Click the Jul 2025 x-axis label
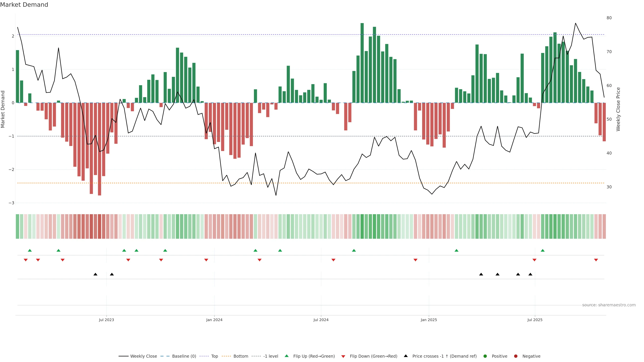The height and width of the screenshot is (362, 644). [535, 320]
